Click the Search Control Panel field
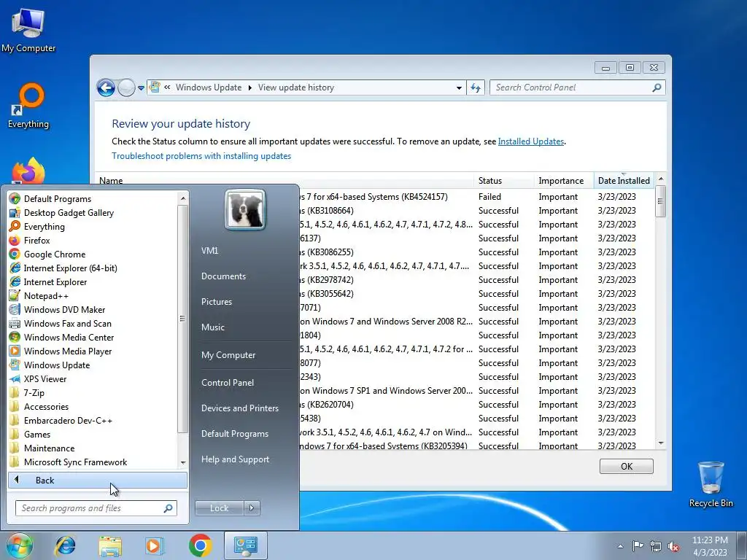Image resolution: width=747 pixels, height=560 pixels. click(x=578, y=87)
